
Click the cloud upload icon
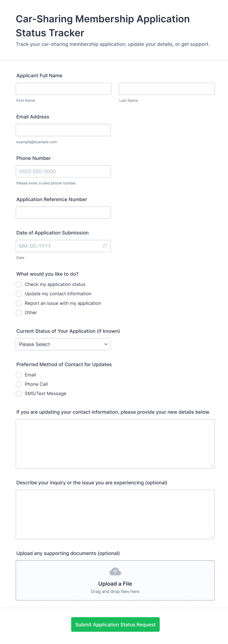tap(115, 571)
